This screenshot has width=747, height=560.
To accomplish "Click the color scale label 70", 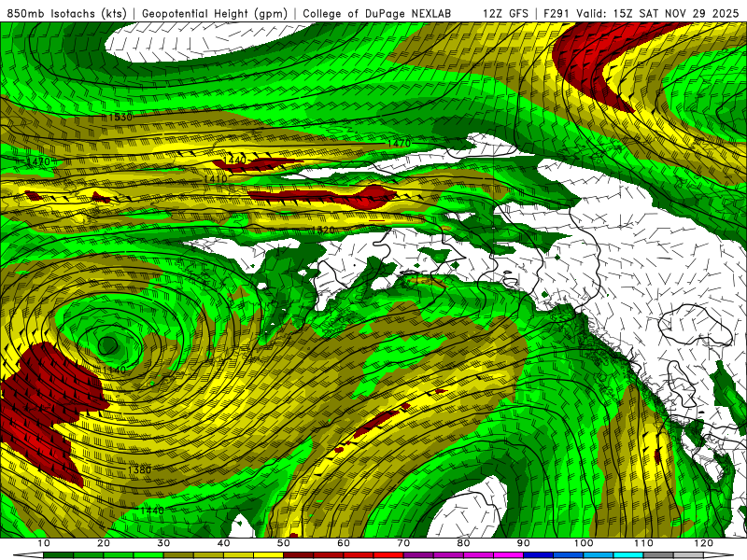I will 403,543.
